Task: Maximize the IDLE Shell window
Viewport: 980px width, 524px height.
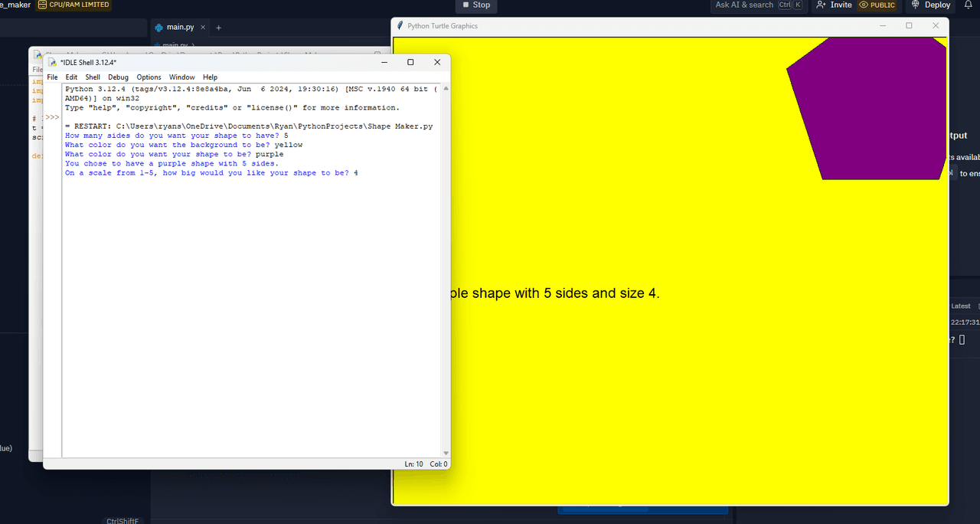Action: [x=410, y=62]
